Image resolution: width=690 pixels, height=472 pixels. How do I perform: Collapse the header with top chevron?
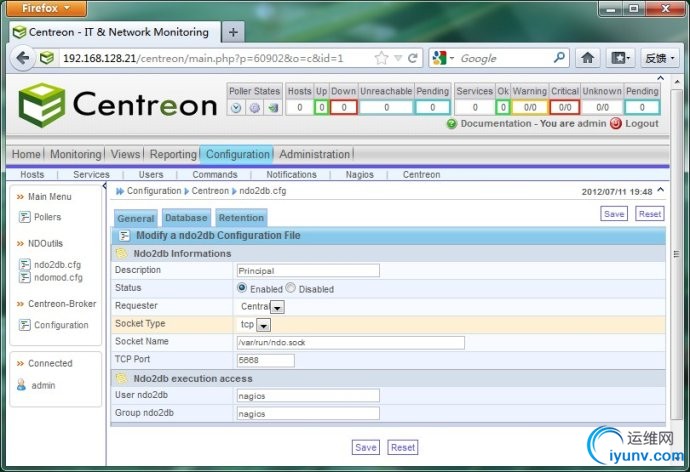tap(661, 78)
